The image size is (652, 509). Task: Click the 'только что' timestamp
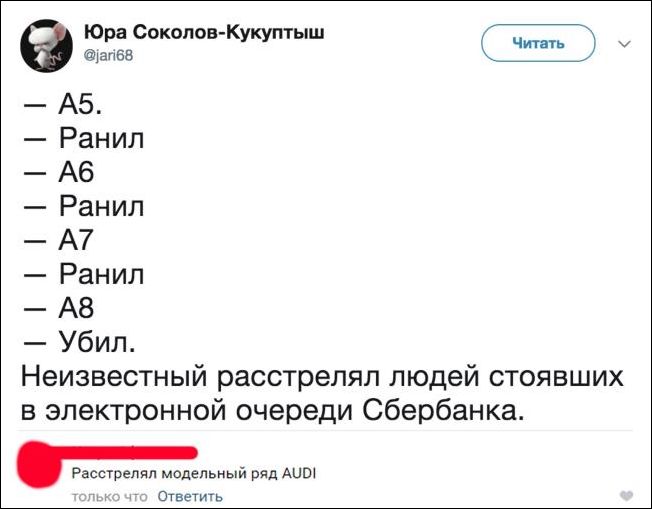110,496
